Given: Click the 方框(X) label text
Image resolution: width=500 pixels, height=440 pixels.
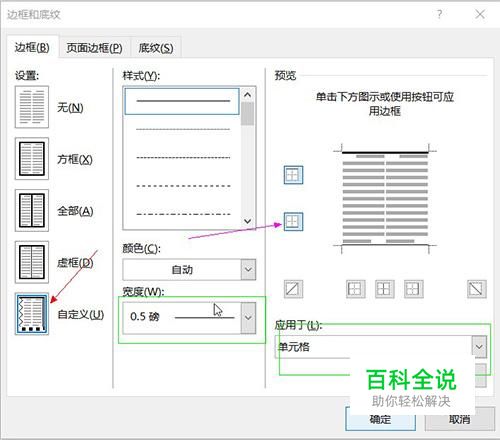Looking at the screenshot, I should 75,159.
